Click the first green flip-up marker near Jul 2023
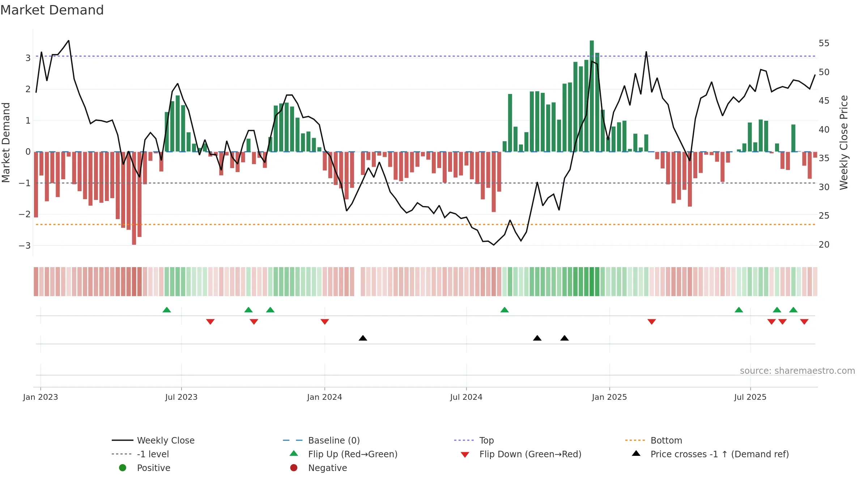The height and width of the screenshot is (488, 868). pos(167,310)
